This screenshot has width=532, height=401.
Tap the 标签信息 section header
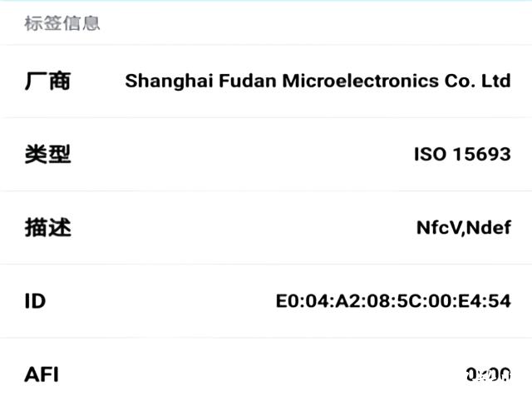62,22
